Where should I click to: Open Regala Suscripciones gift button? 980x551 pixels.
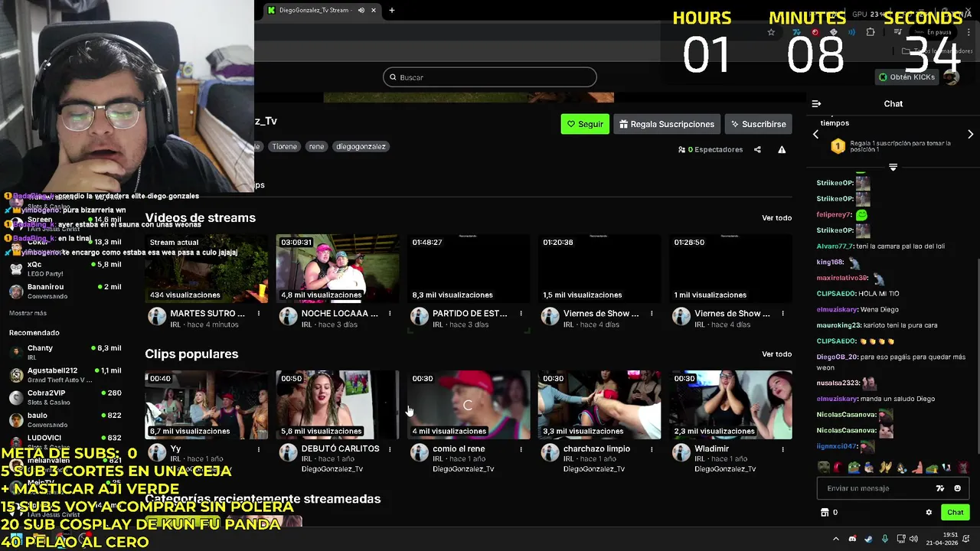point(667,124)
